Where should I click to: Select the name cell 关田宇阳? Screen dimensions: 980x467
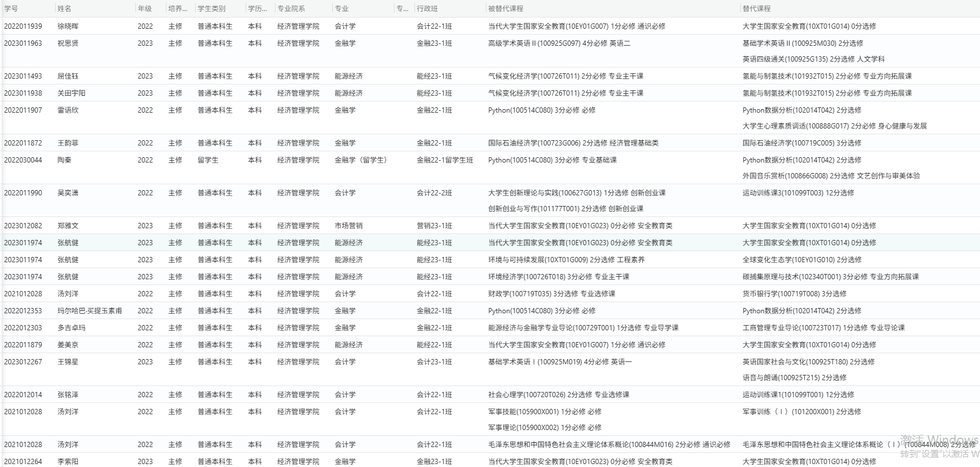[x=71, y=93]
